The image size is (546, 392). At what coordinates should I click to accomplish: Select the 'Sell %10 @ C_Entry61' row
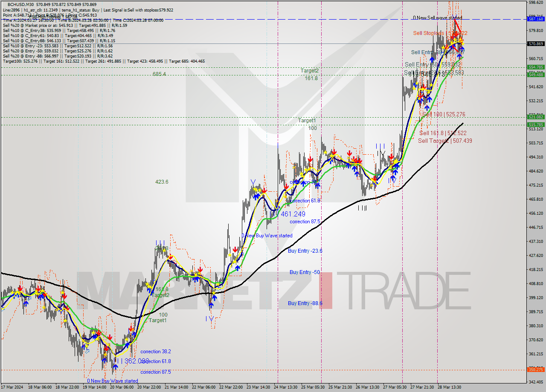click(59, 36)
